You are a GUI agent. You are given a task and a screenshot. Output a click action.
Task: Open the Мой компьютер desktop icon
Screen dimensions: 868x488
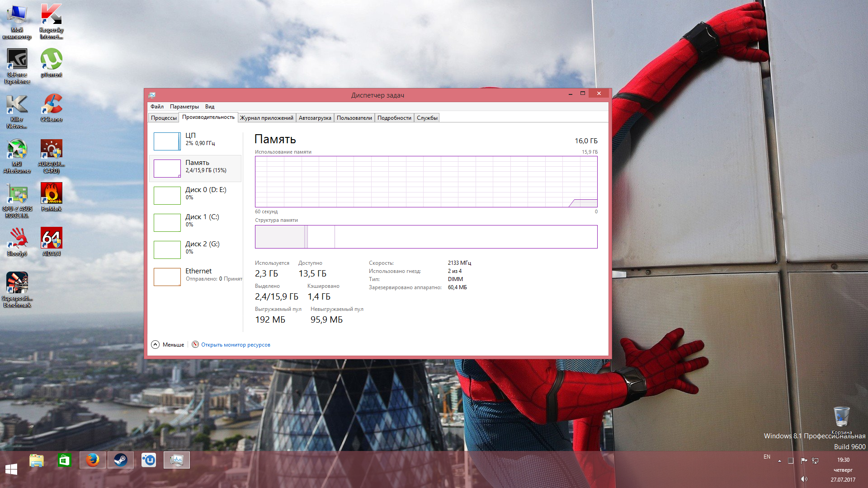click(17, 21)
